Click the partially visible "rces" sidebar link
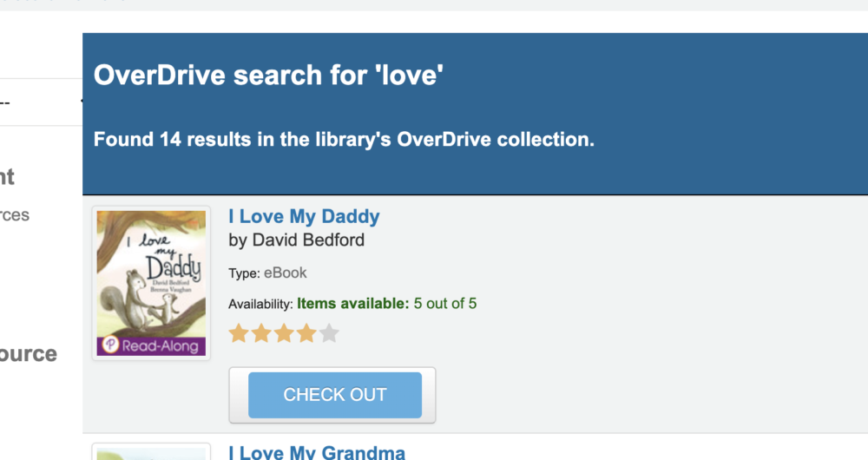This screenshot has height=460, width=868. click(15, 215)
